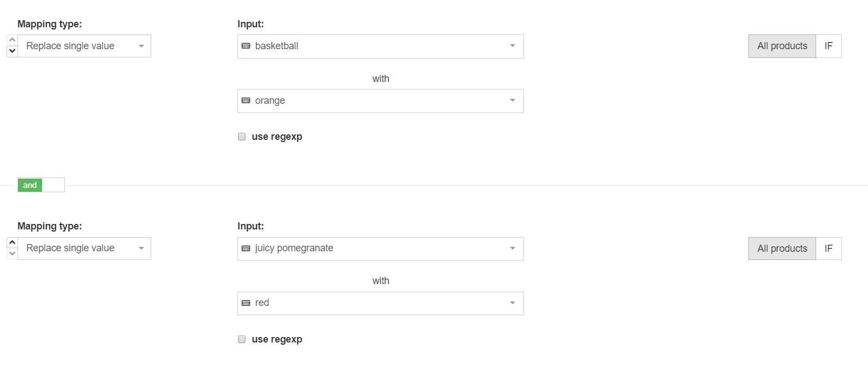Click keyboard icon beside juicy pomegranate
The width and height of the screenshot is (868, 390).
coord(246,249)
